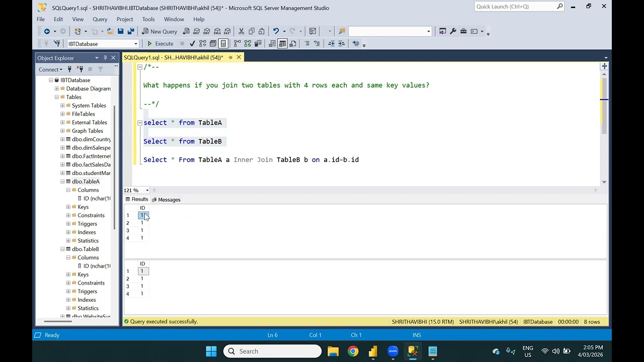Expand Indexes folder under dbo.TableB

[x=68, y=300]
